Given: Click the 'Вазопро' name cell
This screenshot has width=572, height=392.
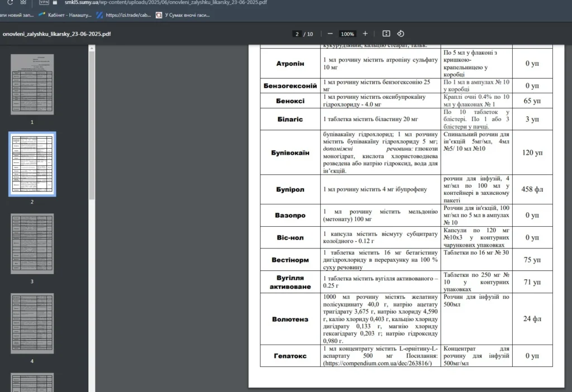Looking at the screenshot, I should click(290, 215).
